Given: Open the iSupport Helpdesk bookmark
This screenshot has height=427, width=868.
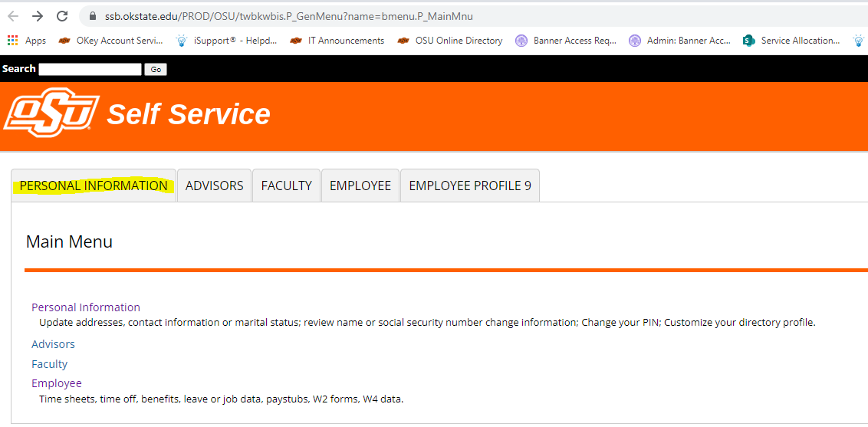Looking at the screenshot, I should coord(226,41).
